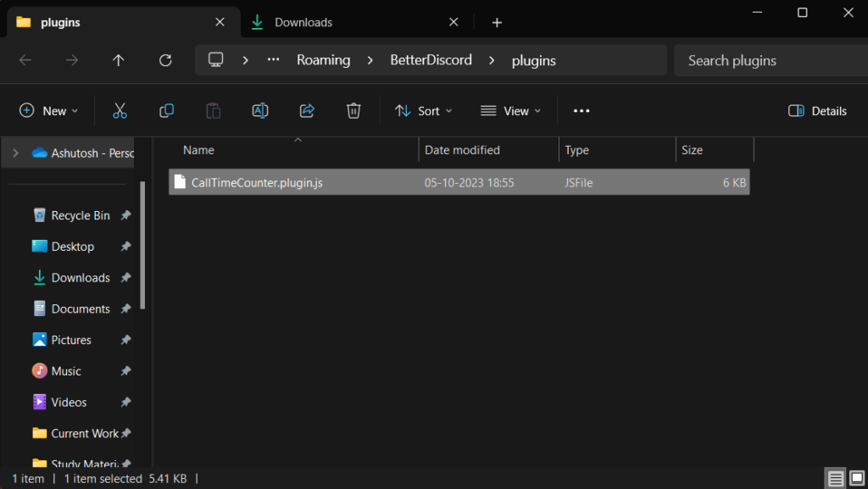Select CallTimeCounter.plugin.js file

(257, 182)
